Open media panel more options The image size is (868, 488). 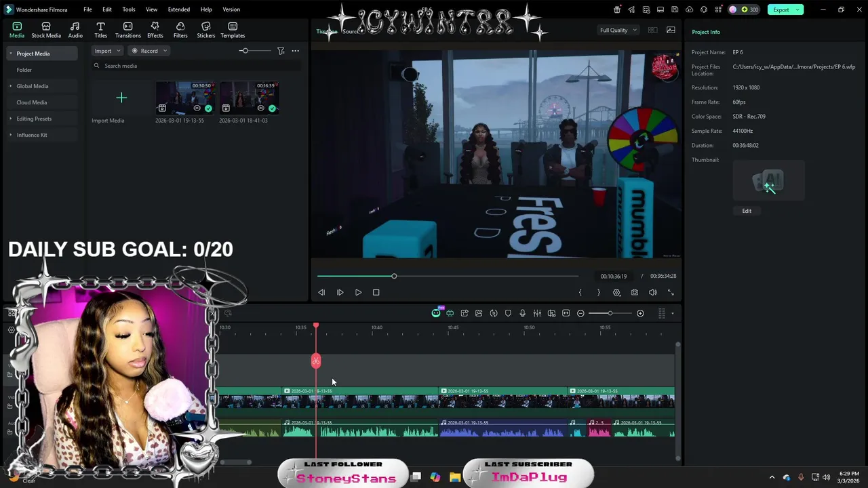[x=295, y=51]
